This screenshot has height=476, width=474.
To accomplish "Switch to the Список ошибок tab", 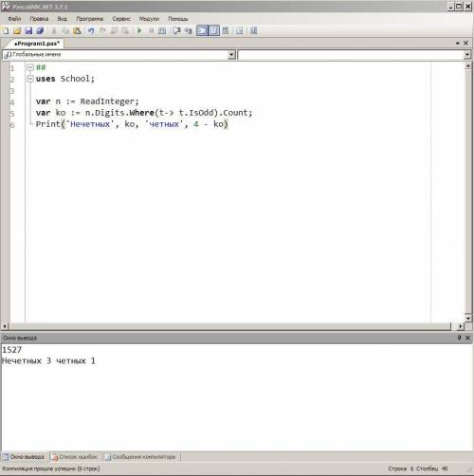I will click(x=75, y=457).
